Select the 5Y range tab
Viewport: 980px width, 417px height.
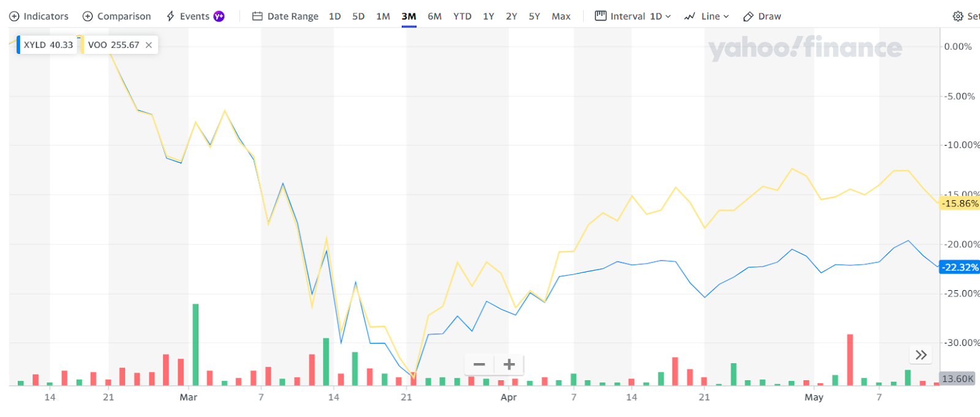coord(535,17)
